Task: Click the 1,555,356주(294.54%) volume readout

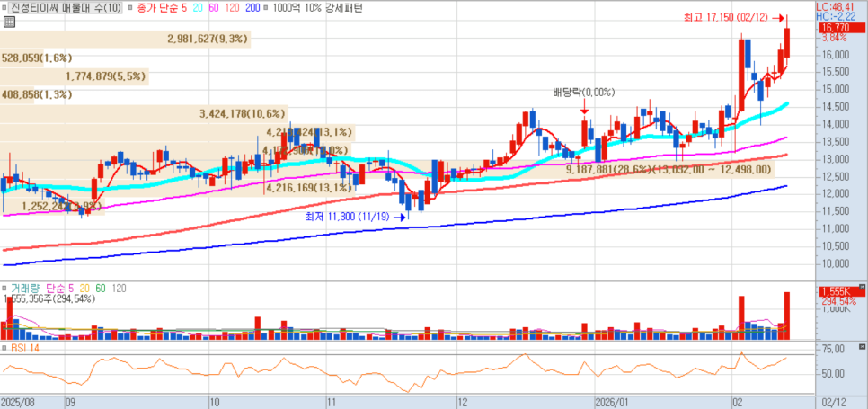Action: pos(49,298)
